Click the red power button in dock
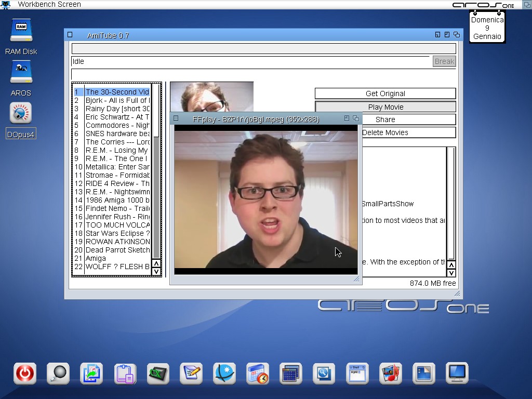 [25, 374]
